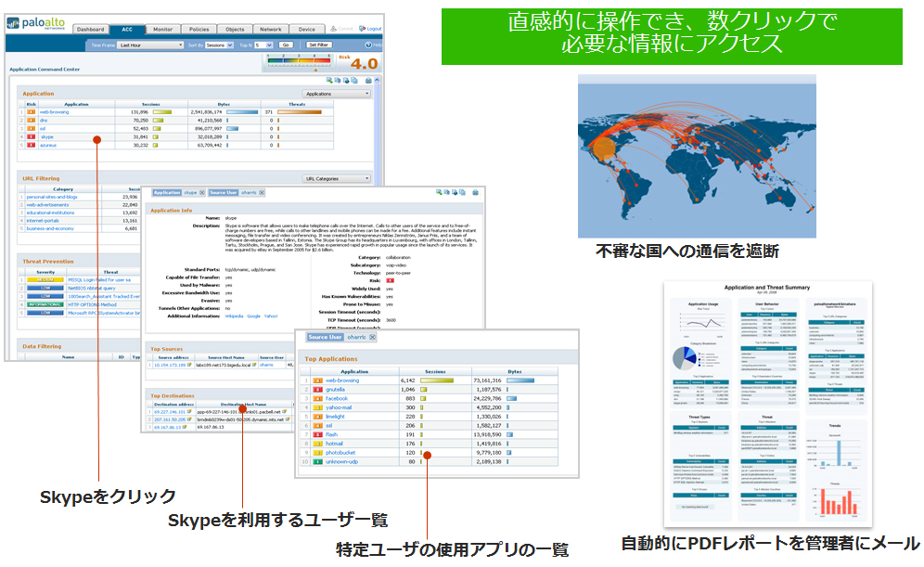Click the red risk icon for azureus row
The width and height of the screenshot is (924, 567).
click(x=32, y=145)
